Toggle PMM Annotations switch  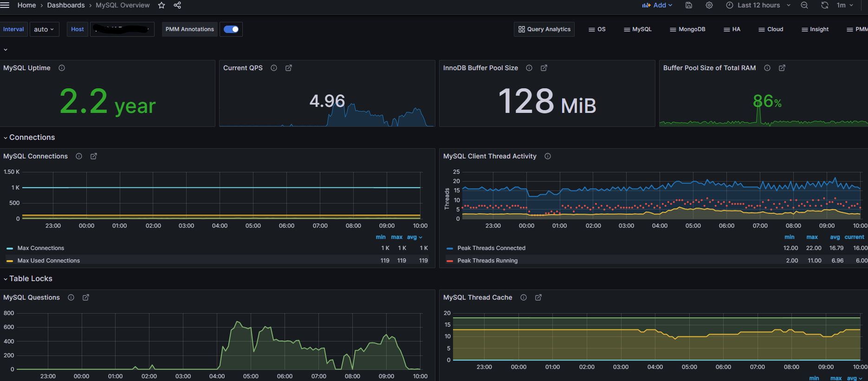(x=231, y=29)
